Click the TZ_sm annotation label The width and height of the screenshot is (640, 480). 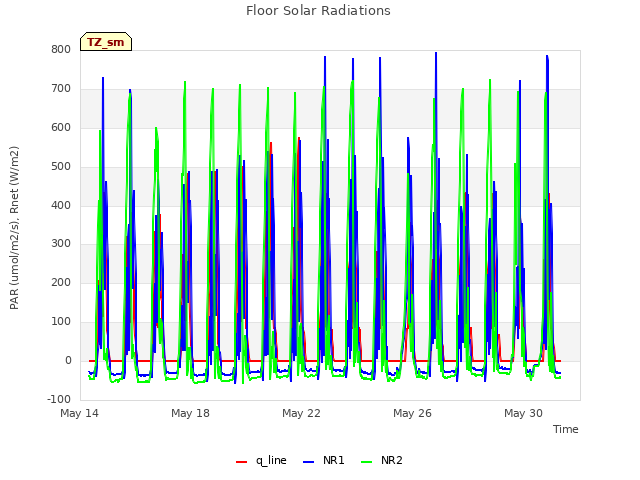point(106,42)
